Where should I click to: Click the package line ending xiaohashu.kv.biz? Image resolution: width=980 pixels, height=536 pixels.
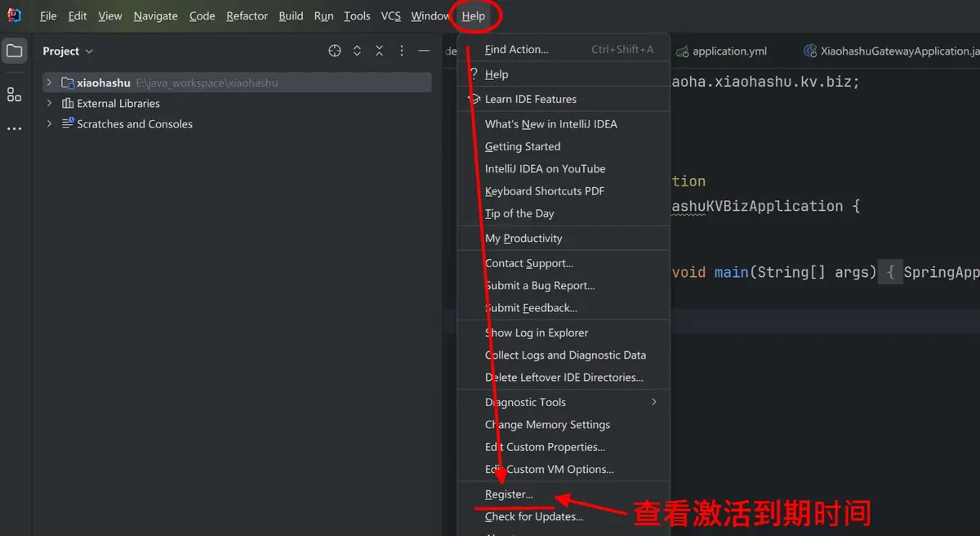(765, 82)
